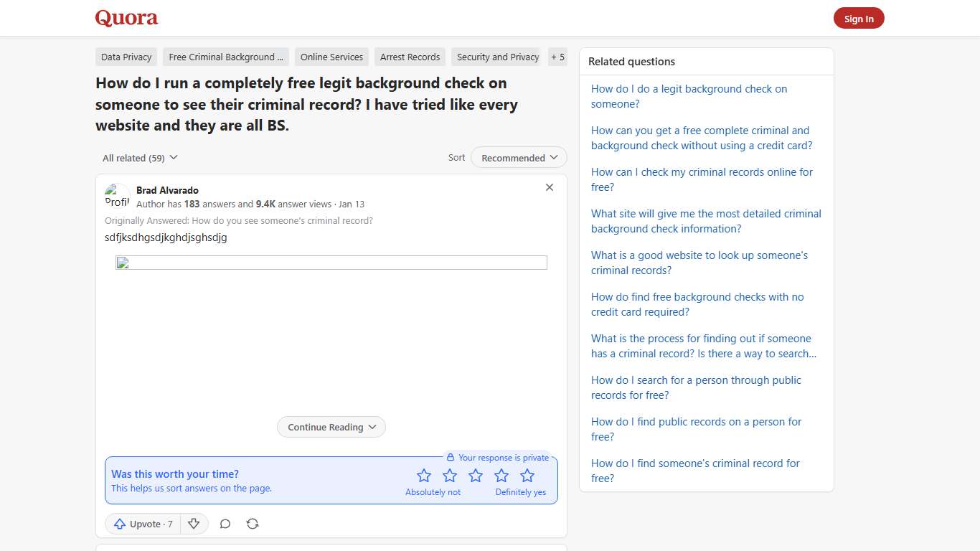Dismiss the answer with the X icon
The width and height of the screenshot is (980, 551).
click(x=549, y=187)
